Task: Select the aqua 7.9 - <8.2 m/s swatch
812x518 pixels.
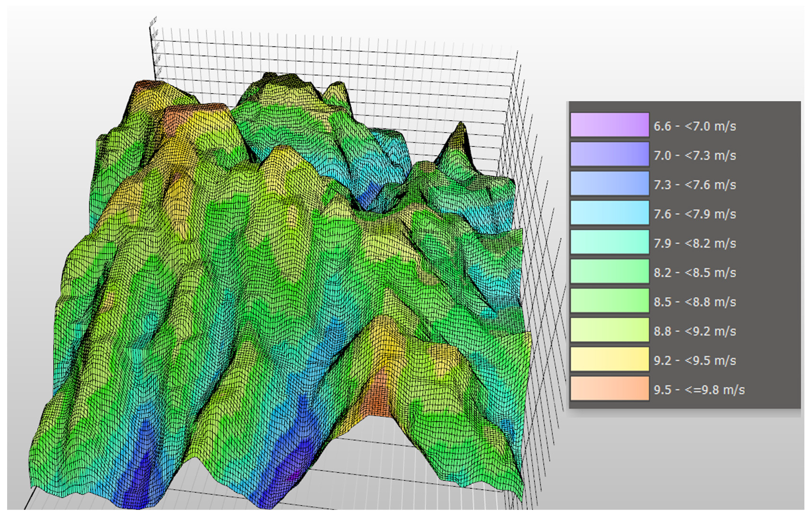Action: pyautogui.click(x=609, y=242)
